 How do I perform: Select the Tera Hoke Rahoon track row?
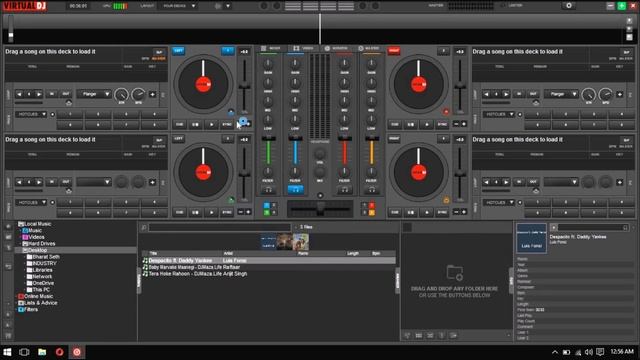click(x=269, y=274)
